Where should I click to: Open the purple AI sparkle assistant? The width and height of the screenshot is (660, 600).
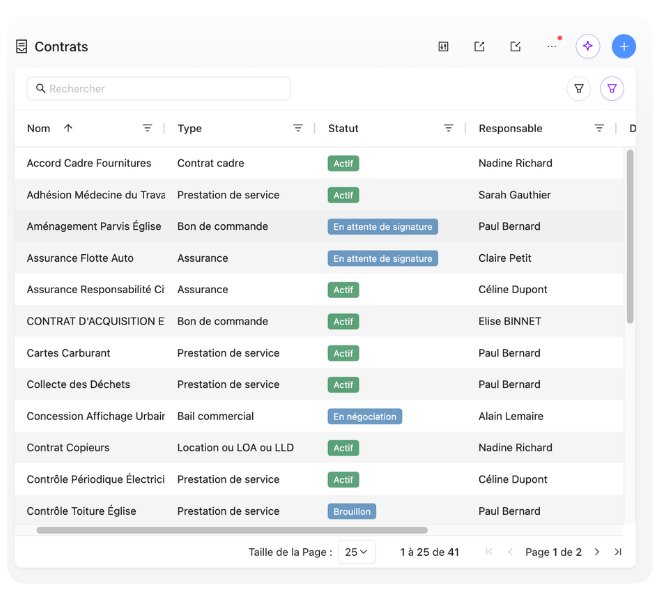(x=588, y=46)
